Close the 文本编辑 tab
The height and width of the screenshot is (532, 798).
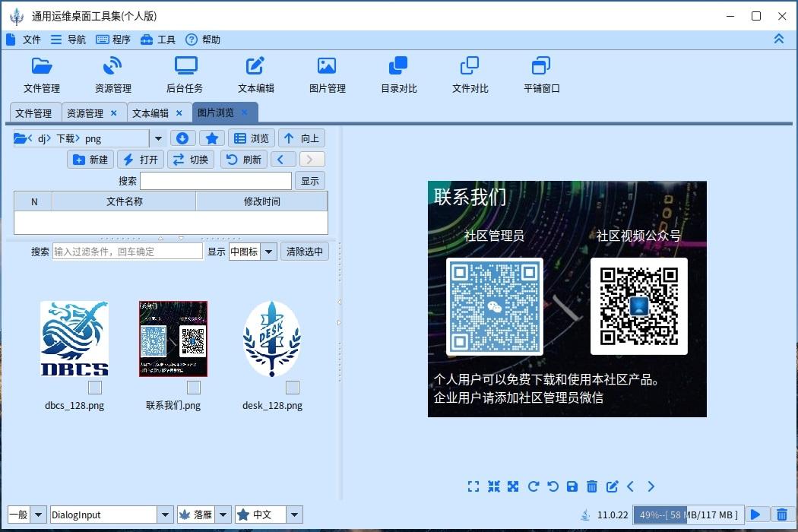point(179,113)
